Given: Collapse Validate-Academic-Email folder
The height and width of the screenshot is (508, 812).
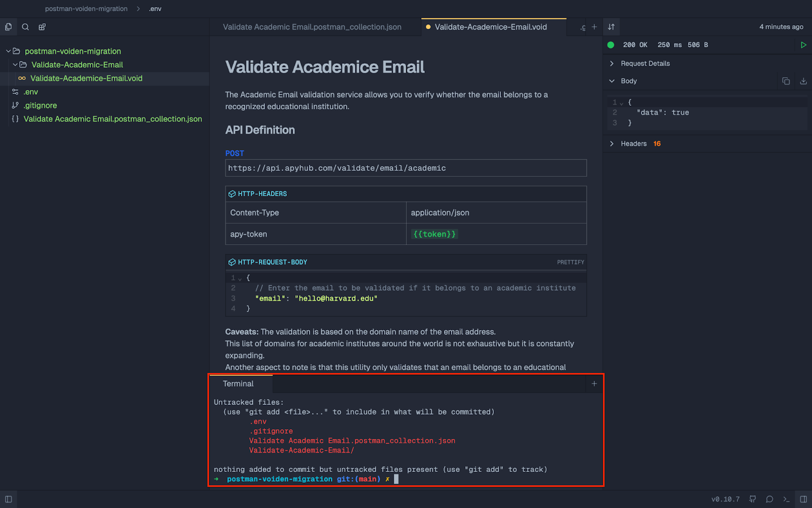Looking at the screenshot, I should click(x=15, y=65).
